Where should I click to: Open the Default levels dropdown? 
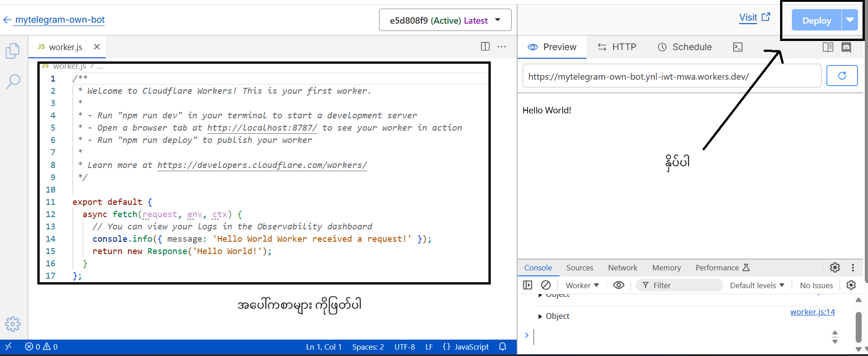pos(757,285)
